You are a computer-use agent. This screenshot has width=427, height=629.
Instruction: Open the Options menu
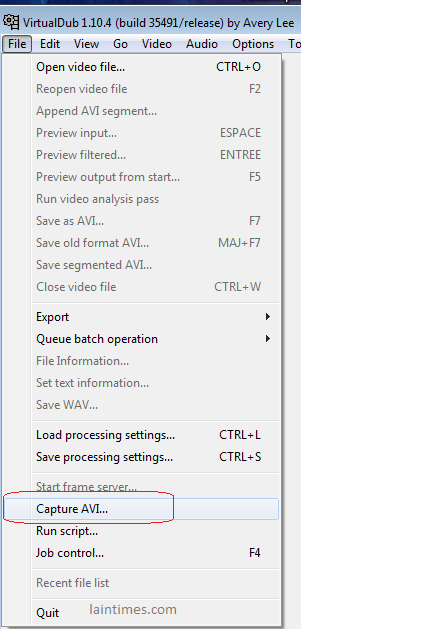253,44
